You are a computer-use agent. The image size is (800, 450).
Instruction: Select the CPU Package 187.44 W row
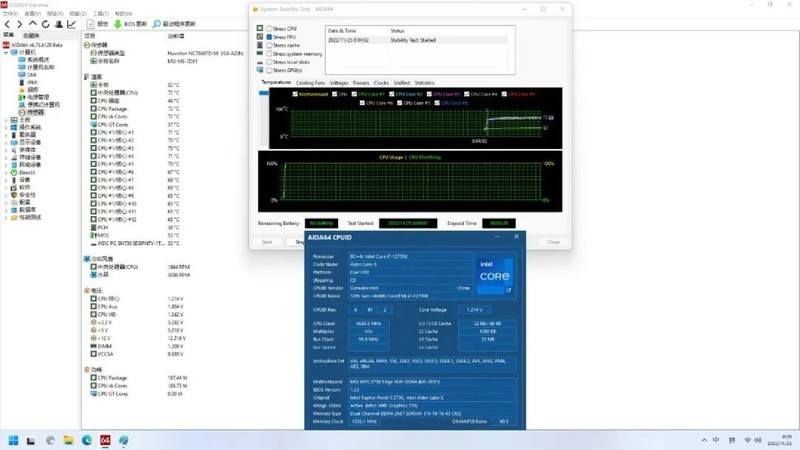[x=138, y=378]
